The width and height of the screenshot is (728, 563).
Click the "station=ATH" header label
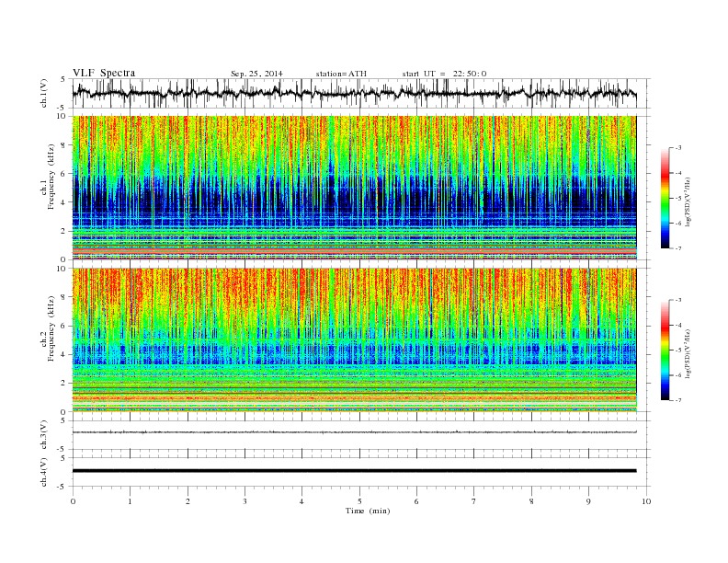pos(341,74)
